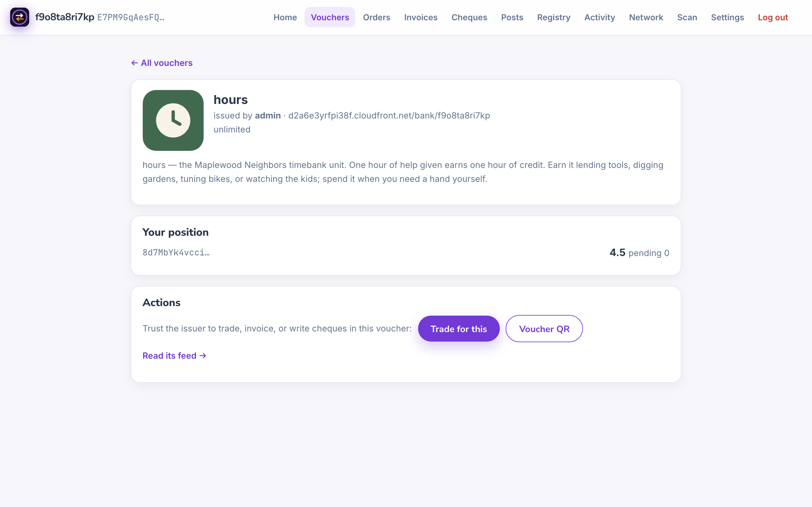Open the Scan page
Viewport: 812px width, 507px height.
(x=687, y=17)
